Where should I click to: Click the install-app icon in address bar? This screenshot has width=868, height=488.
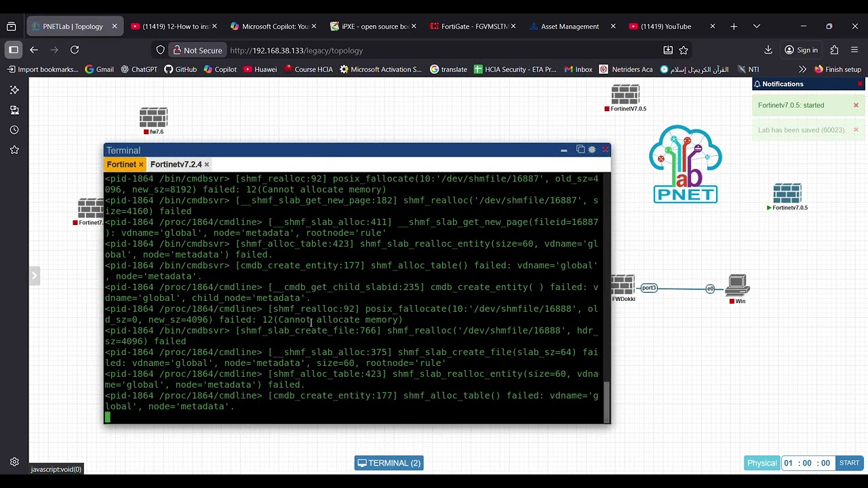click(x=668, y=50)
